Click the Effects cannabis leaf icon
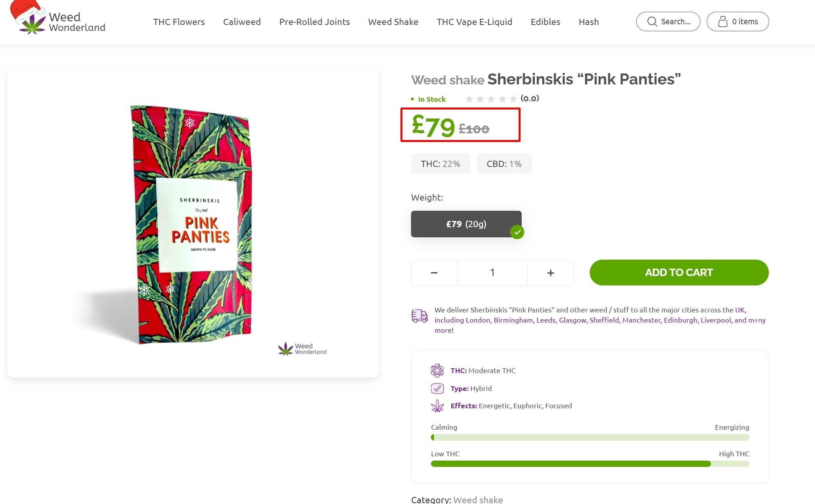 coord(437,406)
